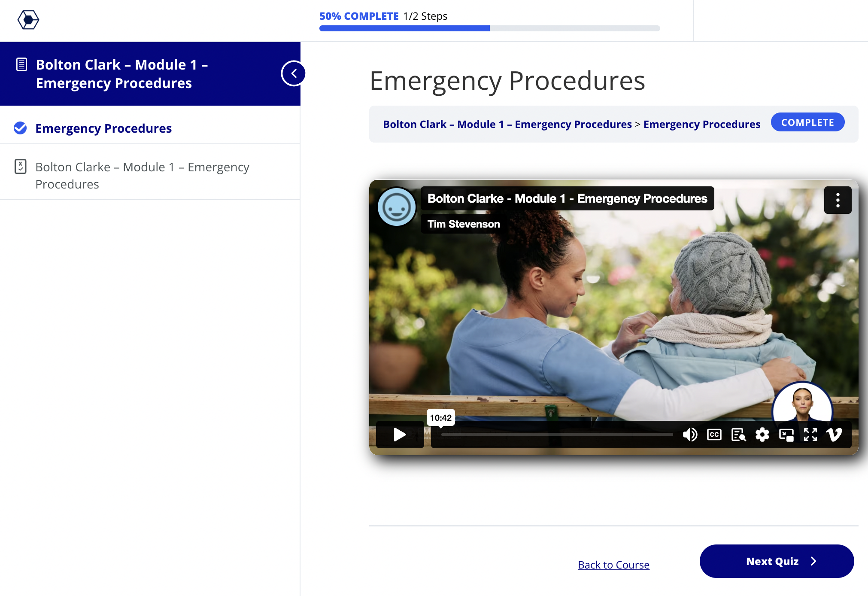Click the blue completed checkmark icon
This screenshot has height=596, width=868.
[x=20, y=128]
